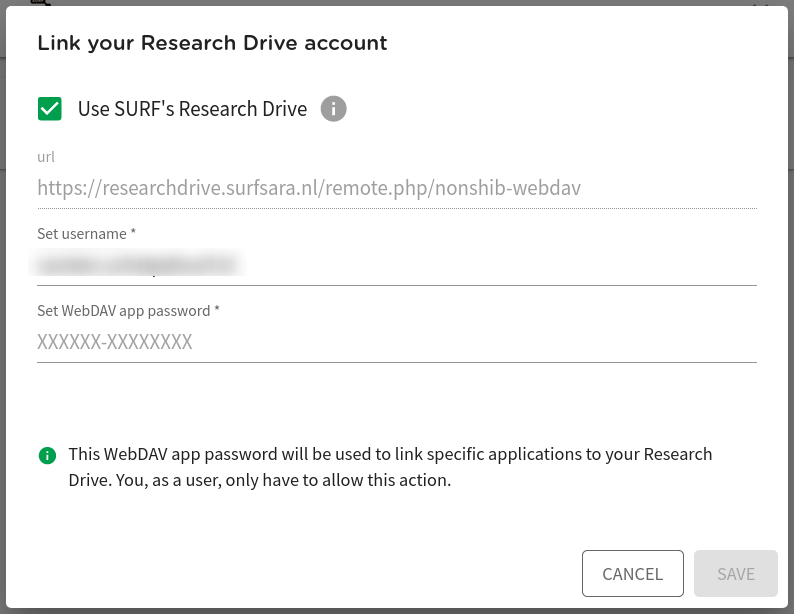Screen dimensions: 794x614
Task: Click the 'Use SURF's Research Drive' label
Action: tap(192, 109)
